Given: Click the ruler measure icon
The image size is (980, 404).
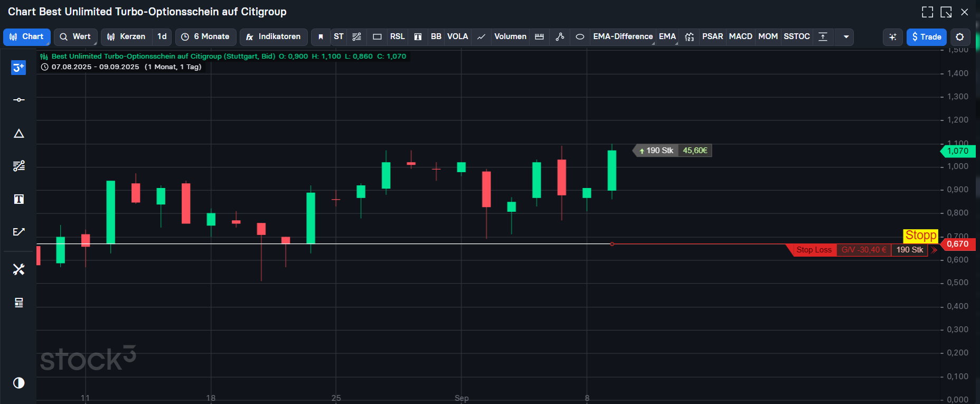Looking at the screenshot, I should [x=539, y=37].
